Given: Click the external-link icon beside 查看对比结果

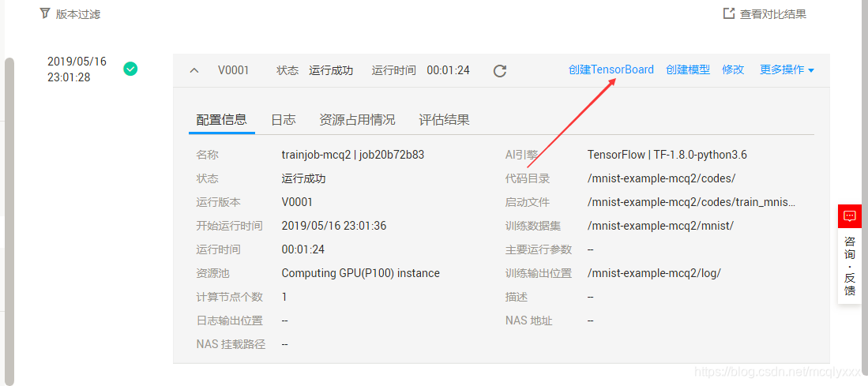Looking at the screenshot, I should (729, 13).
